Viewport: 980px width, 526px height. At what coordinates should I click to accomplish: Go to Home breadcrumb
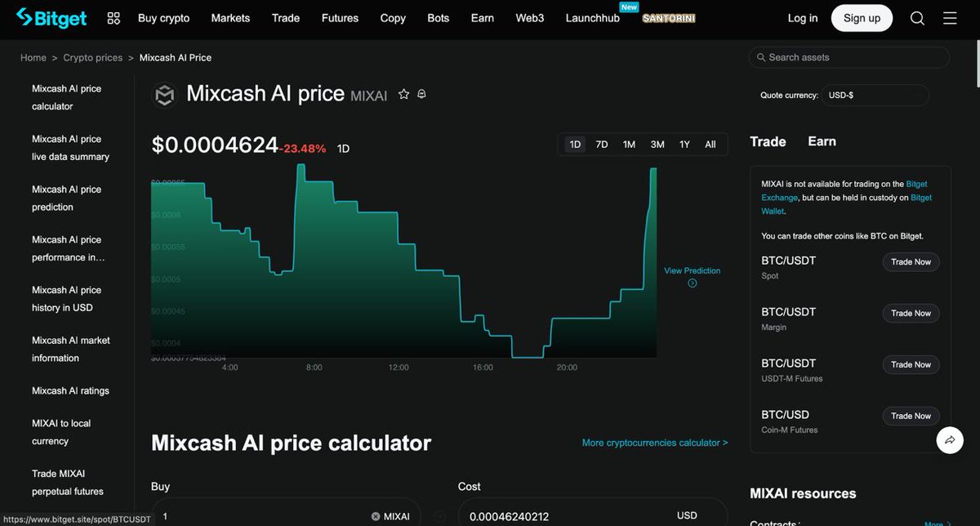pos(33,58)
